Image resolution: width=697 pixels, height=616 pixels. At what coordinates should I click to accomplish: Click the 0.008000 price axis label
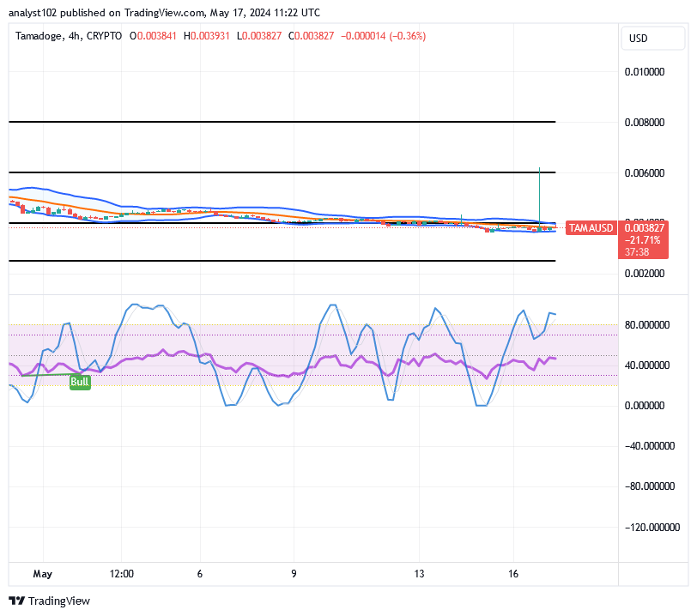tap(645, 123)
